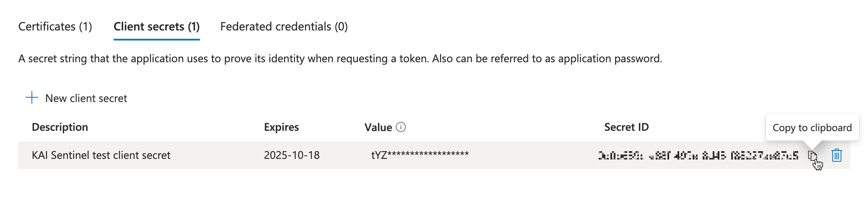Click the blurred Secret ID text
The height and width of the screenshot is (198, 868).
tap(698, 156)
